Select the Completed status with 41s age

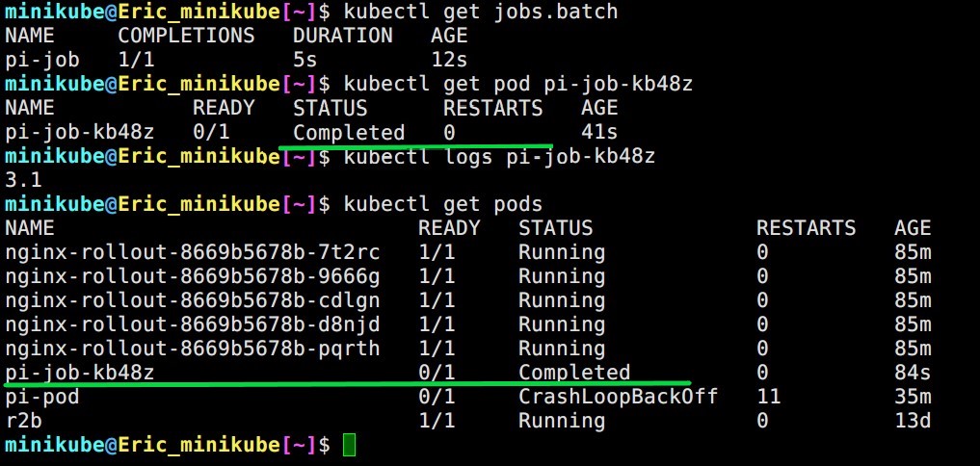point(349,133)
